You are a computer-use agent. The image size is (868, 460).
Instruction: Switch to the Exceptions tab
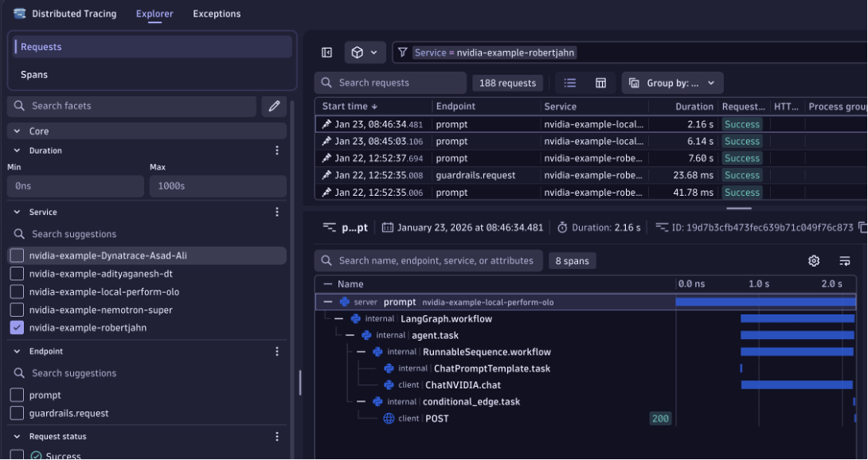[217, 14]
